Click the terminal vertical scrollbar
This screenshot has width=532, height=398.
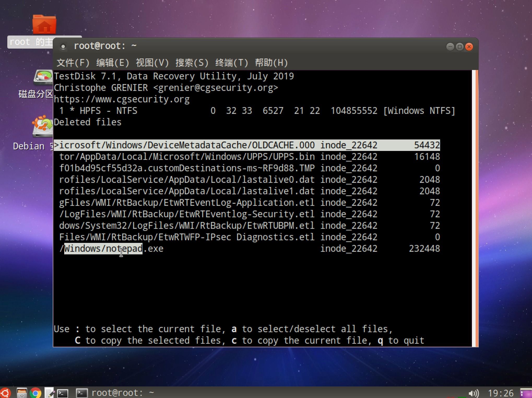point(475,208)
